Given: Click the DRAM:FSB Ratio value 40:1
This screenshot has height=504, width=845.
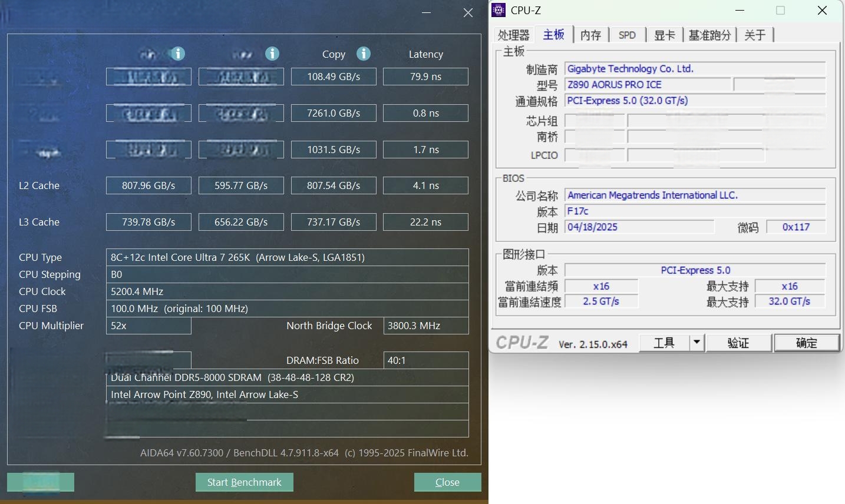Looking at the screenshot, I should 426,360.
